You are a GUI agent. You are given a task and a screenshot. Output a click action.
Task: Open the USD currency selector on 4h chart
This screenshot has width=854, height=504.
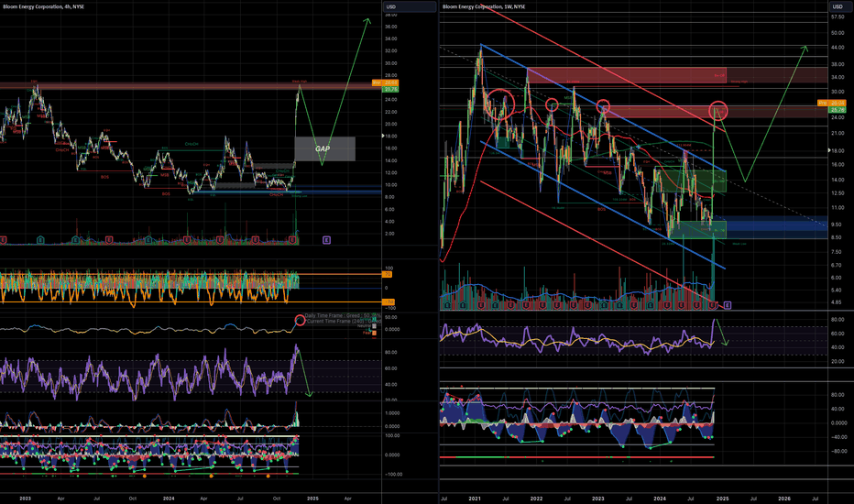point(410,6)
